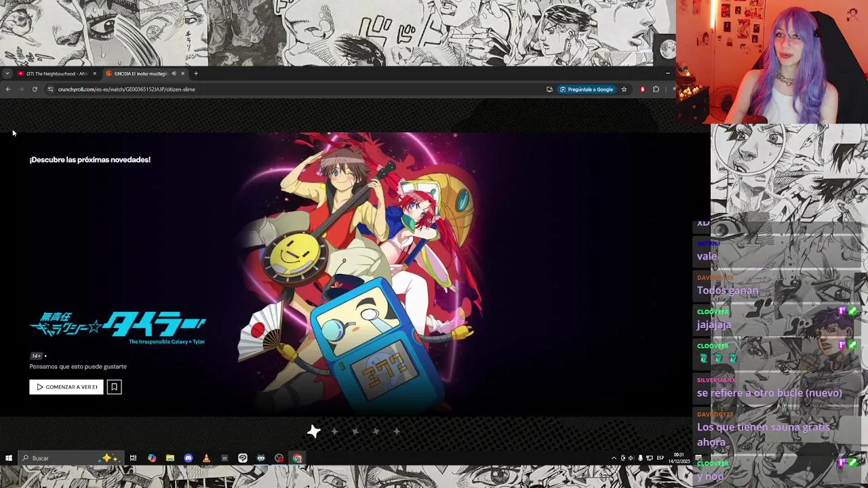Jump to the fifth carousel slide
The height and width of the screenshot is (488, 868).
(x=397, y=431)
